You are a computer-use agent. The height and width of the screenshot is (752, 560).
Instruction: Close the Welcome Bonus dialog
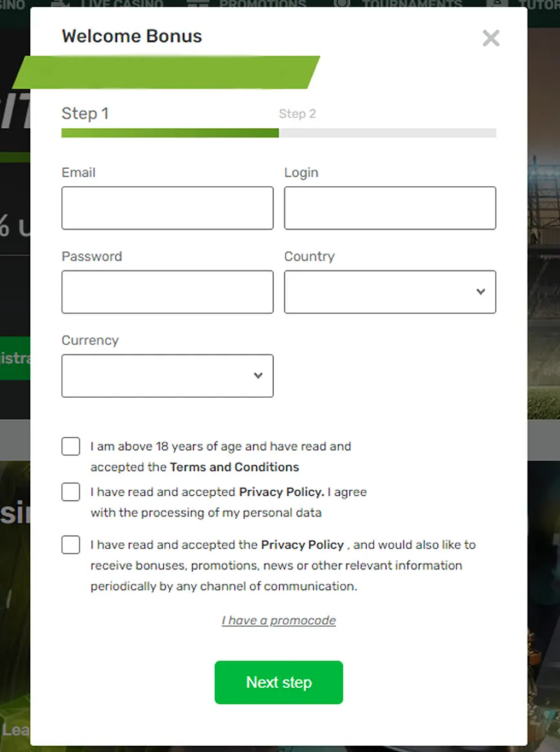(490, 38)
